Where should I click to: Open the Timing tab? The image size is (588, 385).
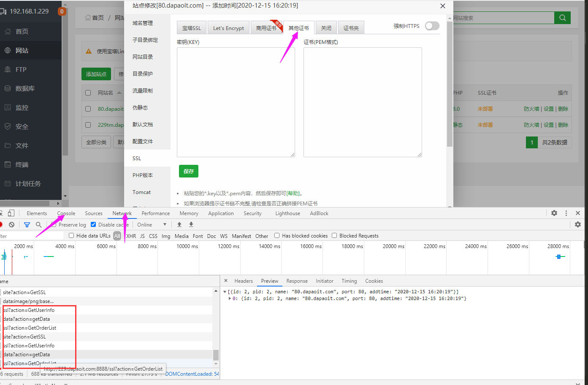pos(349,281)
